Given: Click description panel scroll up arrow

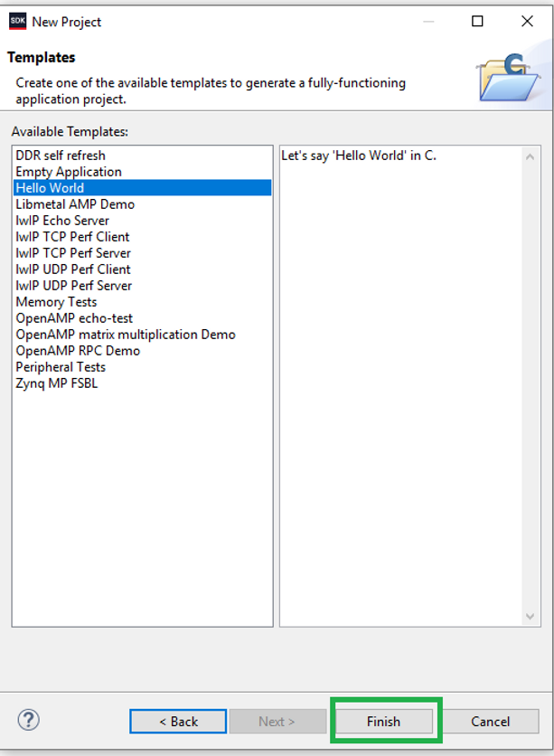Looking at the screenshot, I should [x=531, y=157].
